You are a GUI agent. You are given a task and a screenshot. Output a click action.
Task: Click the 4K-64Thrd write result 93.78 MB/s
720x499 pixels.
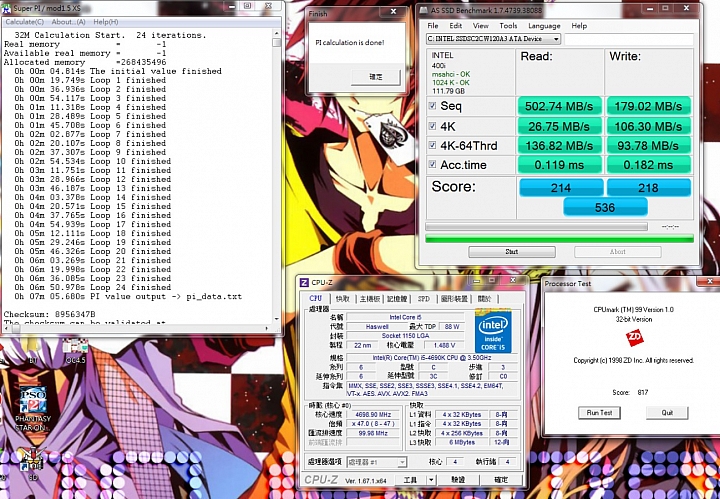648,145
